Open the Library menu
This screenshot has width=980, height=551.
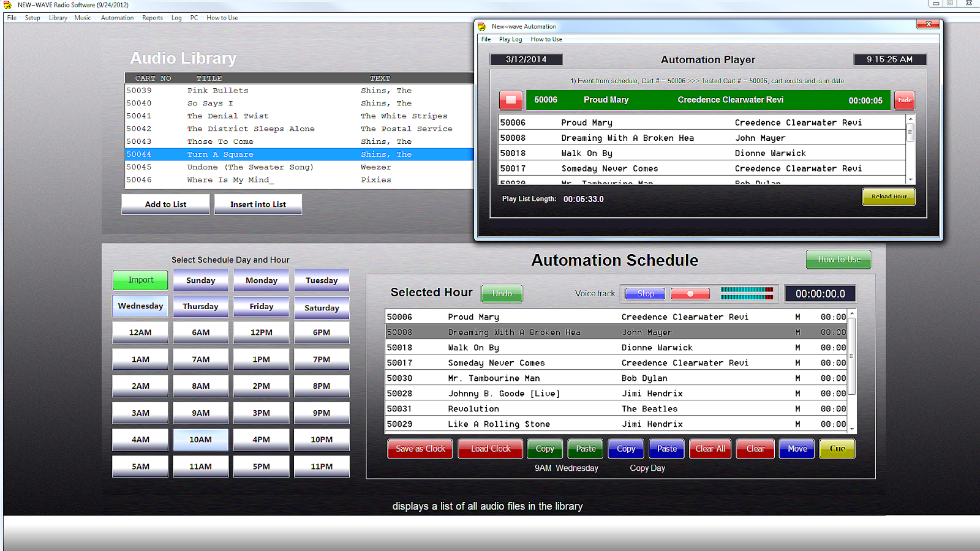coord(58,18)
